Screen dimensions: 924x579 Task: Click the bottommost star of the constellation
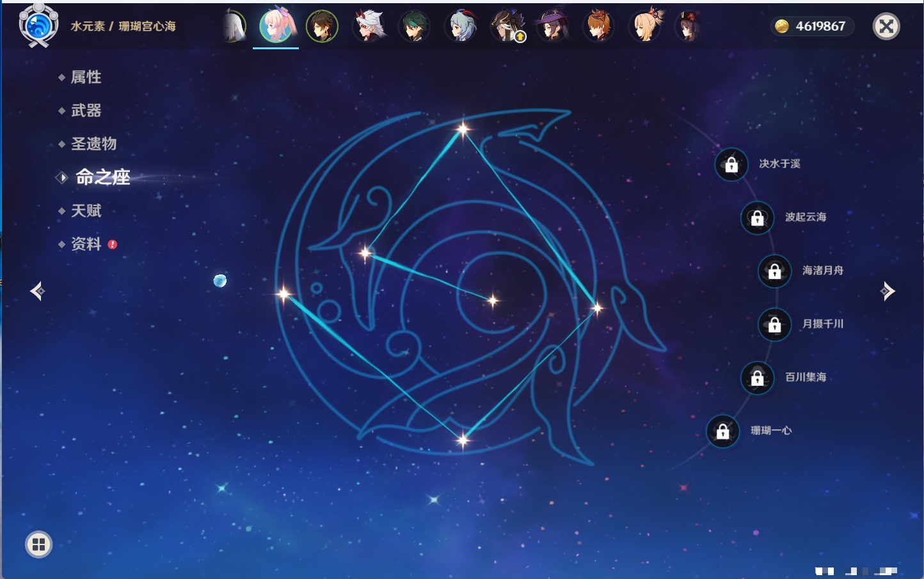[x=463, y=440]
